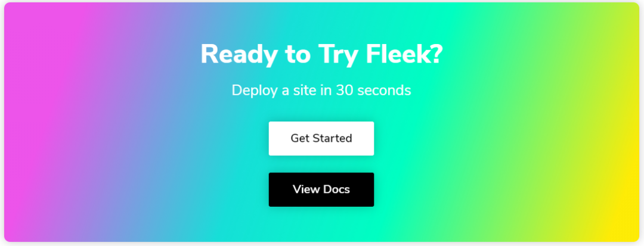Image resolution: width=644 pixels, height=246 pixels.
Task: Select the "Ready to Try Fleek?" heading
Action: pos(321,55)
